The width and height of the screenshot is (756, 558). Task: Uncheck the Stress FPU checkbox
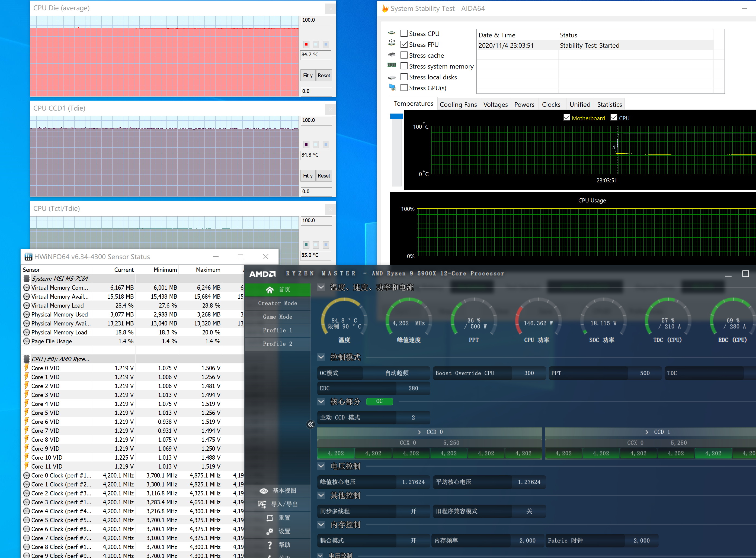point(404,44)
